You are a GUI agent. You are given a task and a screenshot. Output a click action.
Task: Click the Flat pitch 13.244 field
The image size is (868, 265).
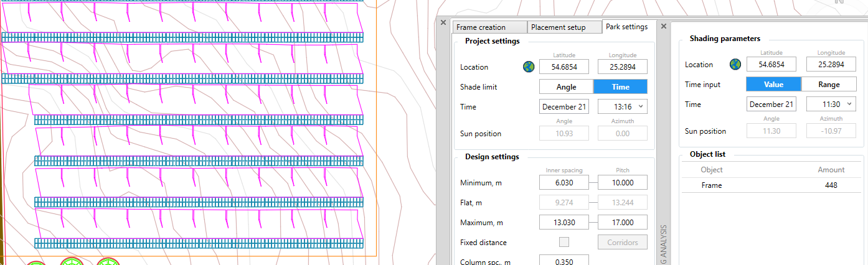coord(623,202)
